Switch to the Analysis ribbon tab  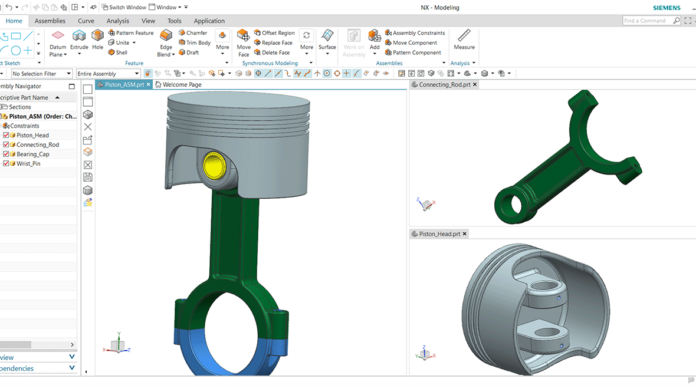tap(118, 21)
